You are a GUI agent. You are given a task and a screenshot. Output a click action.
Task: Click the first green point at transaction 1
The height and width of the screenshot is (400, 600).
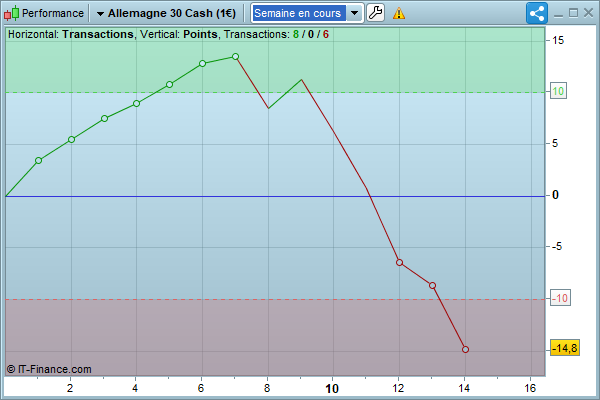[x=38, y=160]
